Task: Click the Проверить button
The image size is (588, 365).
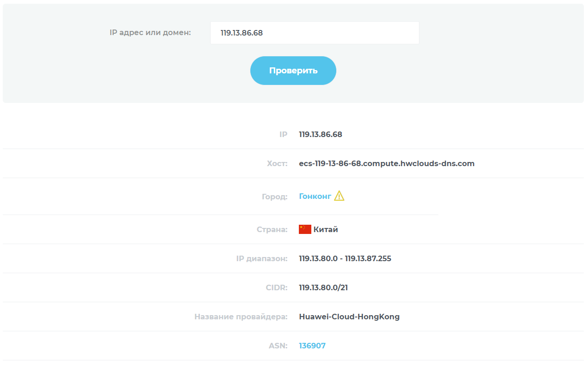Action: pyautogui.click(x=293, y=71)
